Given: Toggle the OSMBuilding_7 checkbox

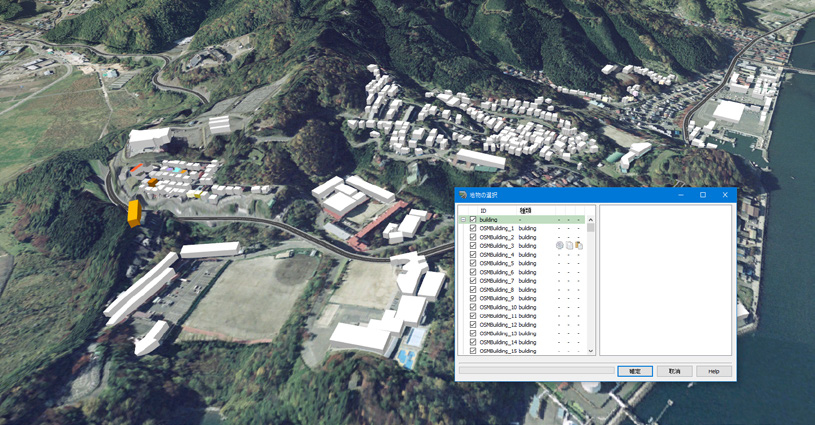Looking at the screenshot, I should 472,281.
